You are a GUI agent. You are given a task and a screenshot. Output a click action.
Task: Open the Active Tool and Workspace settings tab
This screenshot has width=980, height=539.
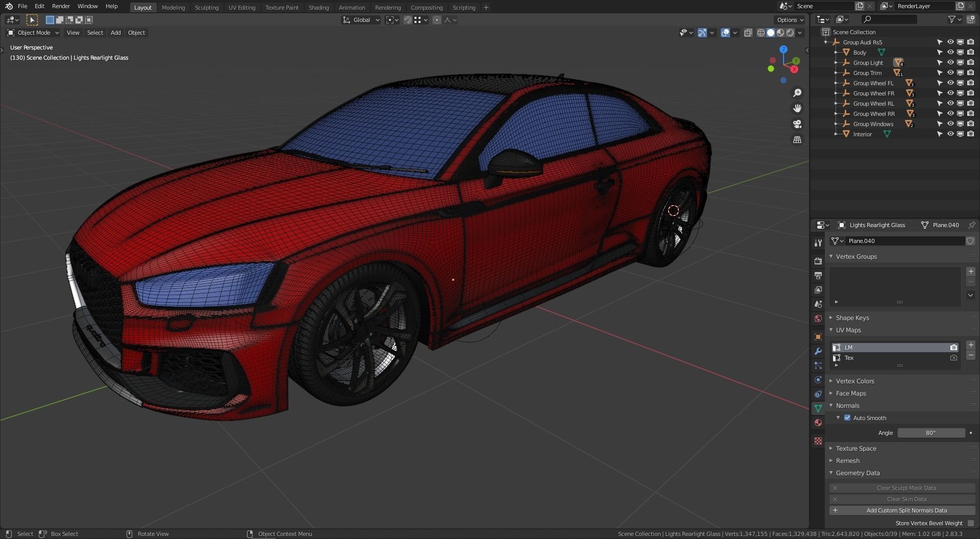pyautogui.click(x=818, y=243)
